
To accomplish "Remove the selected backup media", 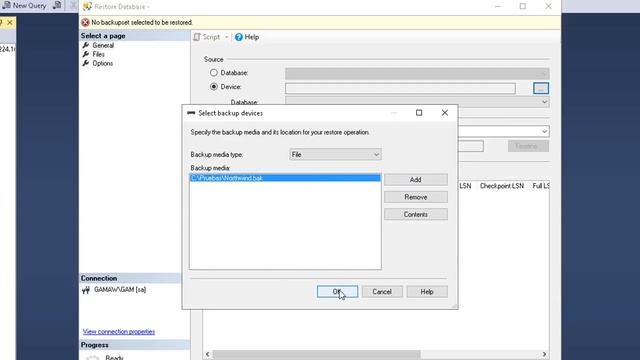I will [416, 197].
